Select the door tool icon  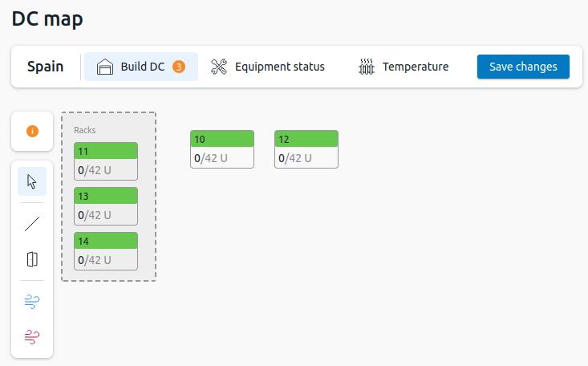(32, 259)
